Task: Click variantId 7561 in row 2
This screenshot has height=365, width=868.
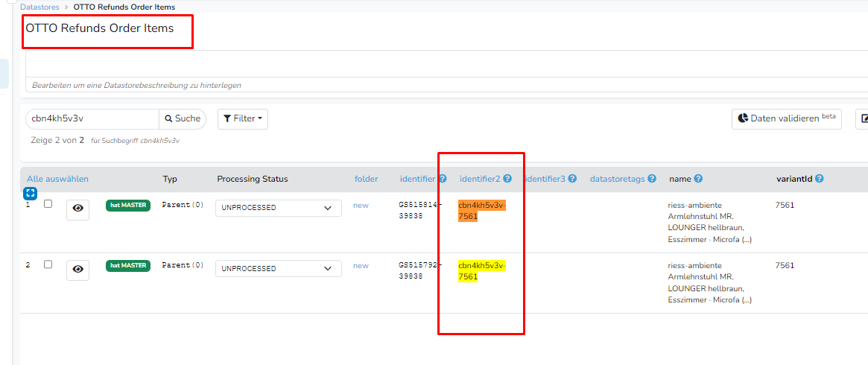Action: (x=785, y=265)
